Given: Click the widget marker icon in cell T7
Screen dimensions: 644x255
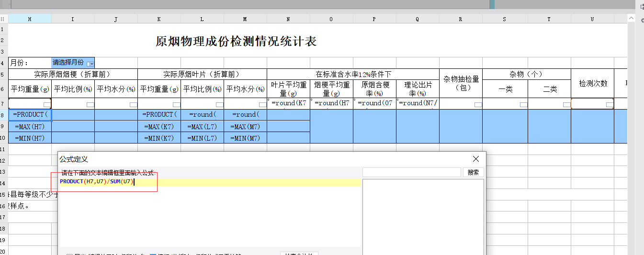Looking at the screenshot, I should click(x=566, y=104).
